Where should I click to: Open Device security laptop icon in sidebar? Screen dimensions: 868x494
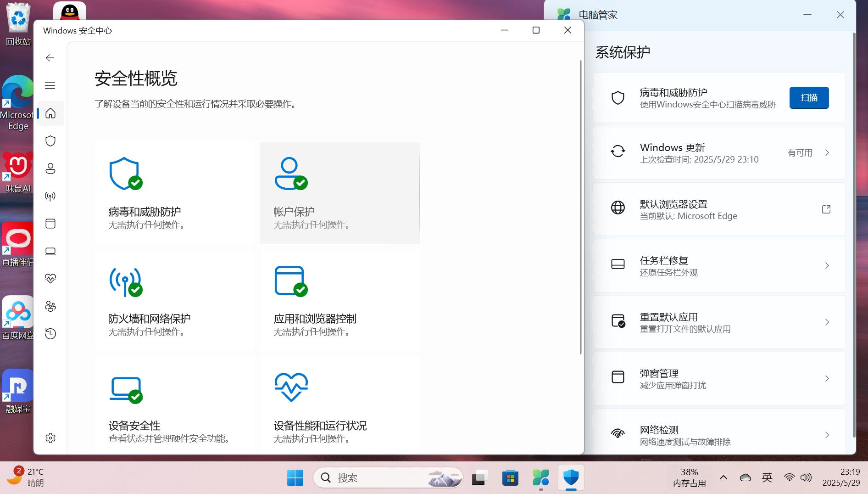[x=50, y=251]
